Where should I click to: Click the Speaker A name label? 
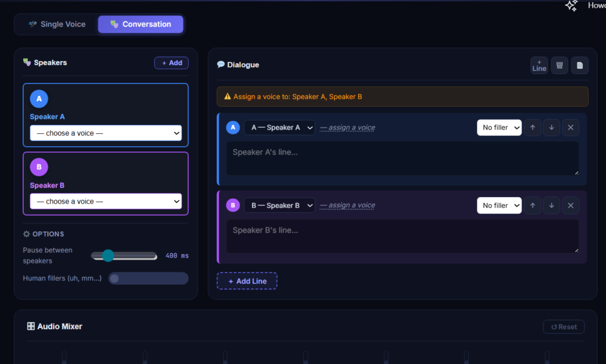47,117
